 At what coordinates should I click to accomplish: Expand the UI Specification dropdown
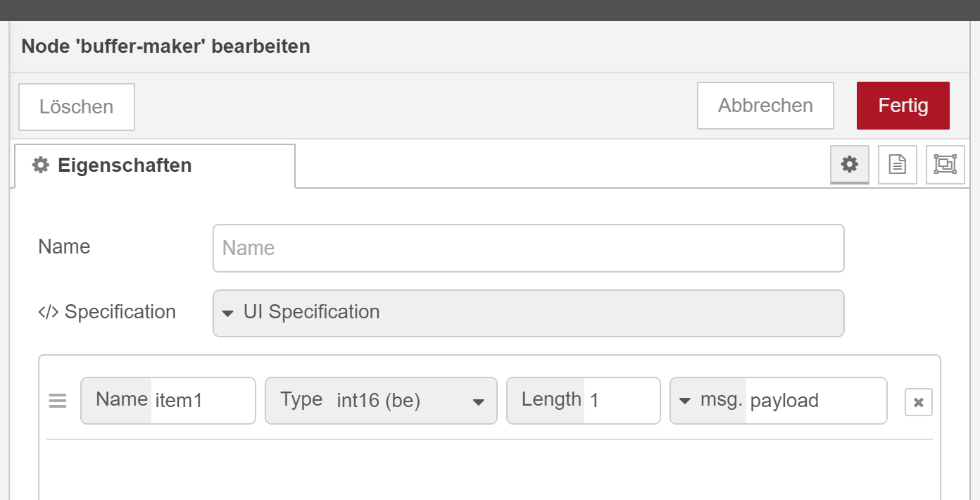(x=529, y=313)
